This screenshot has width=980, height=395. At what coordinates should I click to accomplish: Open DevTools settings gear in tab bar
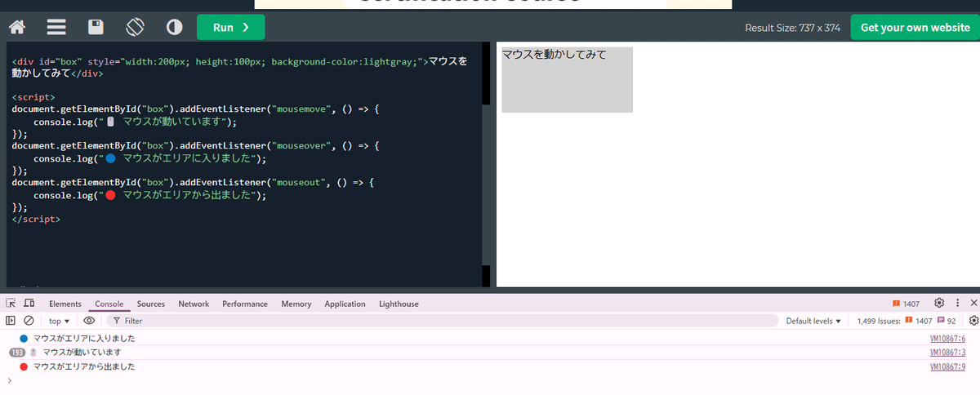(x=939, y=303)
